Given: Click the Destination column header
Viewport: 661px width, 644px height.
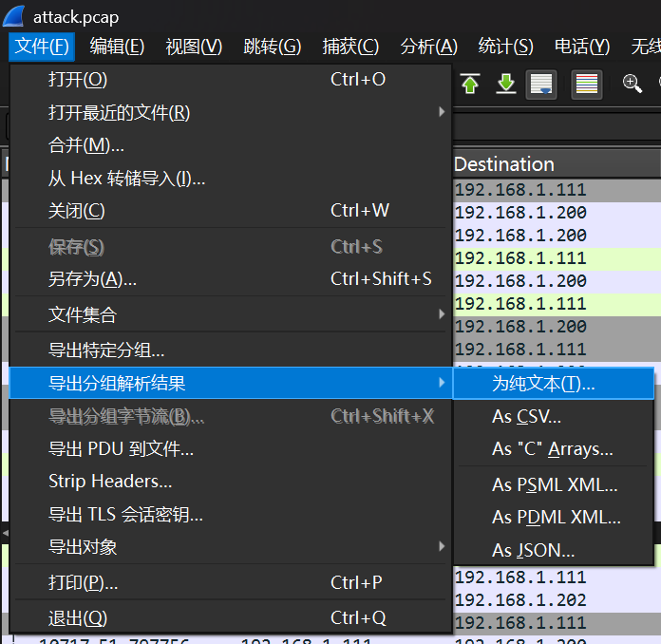Looking at the screenshot, I should [x=504, y=164].
